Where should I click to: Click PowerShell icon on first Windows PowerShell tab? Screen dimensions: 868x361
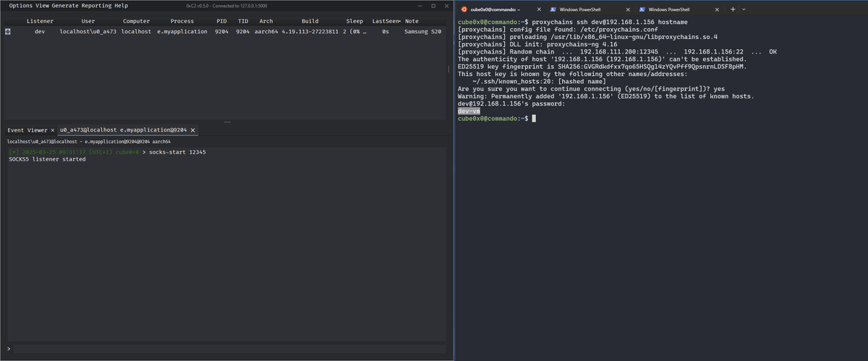553,9
